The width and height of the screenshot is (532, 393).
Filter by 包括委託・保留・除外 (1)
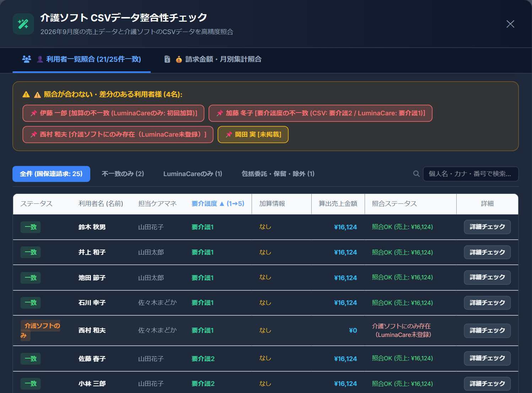coord(278,174)
